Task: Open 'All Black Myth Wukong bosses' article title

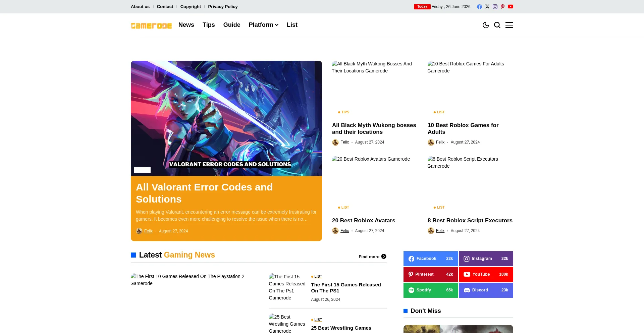Action: [x=374, y=128]
